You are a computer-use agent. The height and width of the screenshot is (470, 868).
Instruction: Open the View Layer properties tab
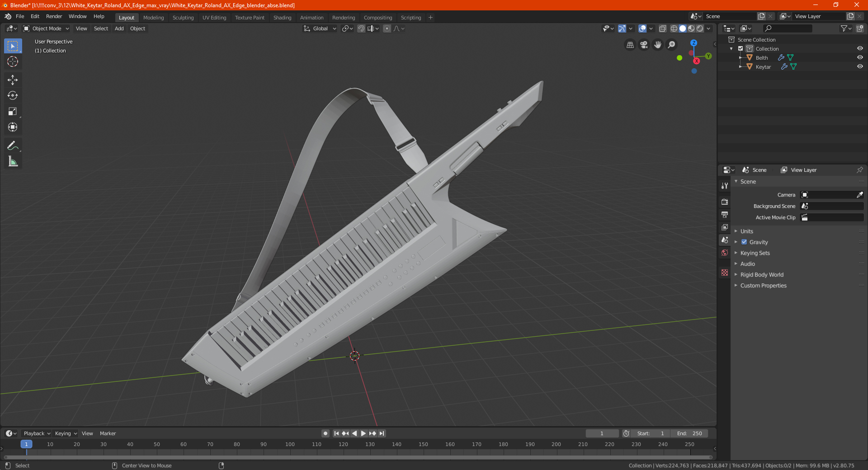725,227
